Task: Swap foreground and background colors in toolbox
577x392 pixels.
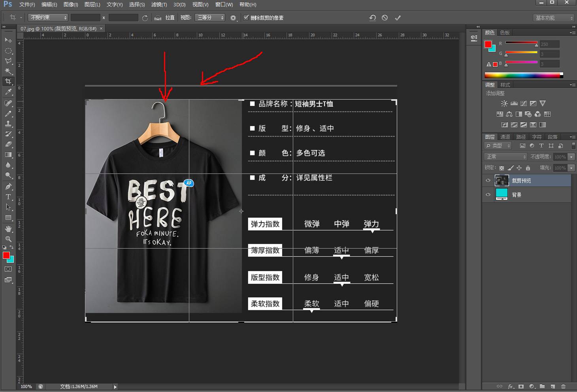Action: (x=12, y=247)
